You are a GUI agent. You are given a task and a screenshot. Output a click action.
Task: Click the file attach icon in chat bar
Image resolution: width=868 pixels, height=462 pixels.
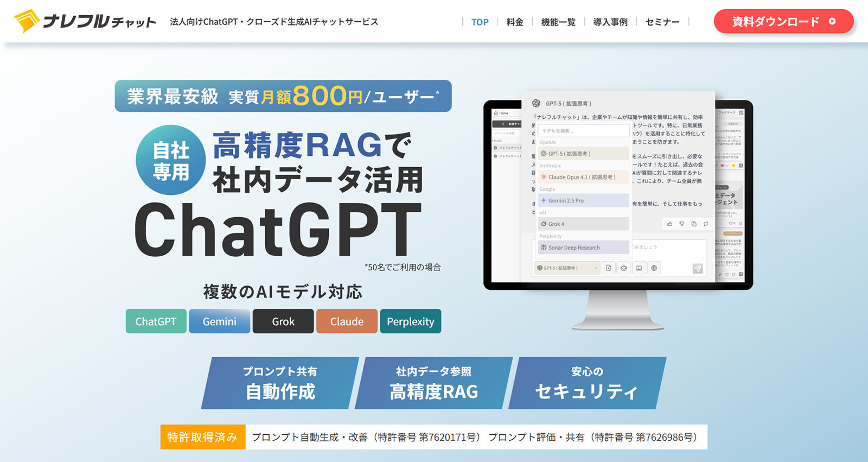coord(609,268)
